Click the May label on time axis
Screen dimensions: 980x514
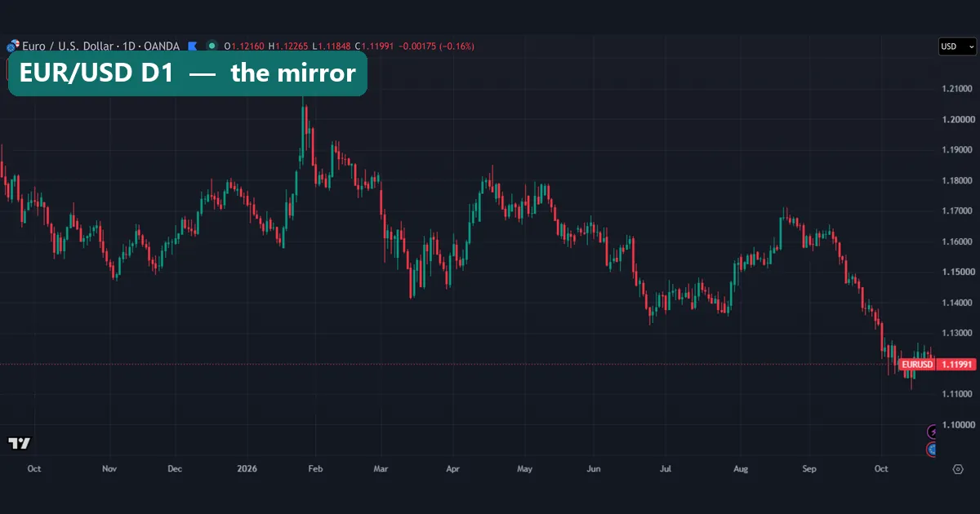coord(524,469)
